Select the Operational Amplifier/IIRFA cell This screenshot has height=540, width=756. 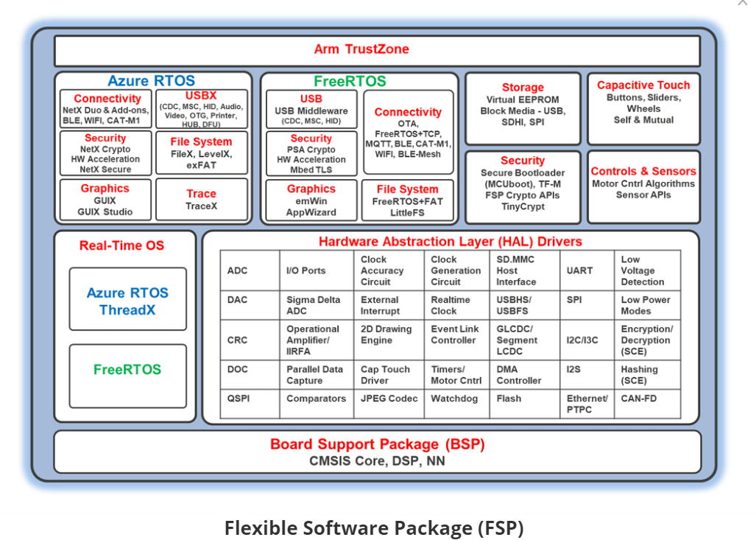317,340
